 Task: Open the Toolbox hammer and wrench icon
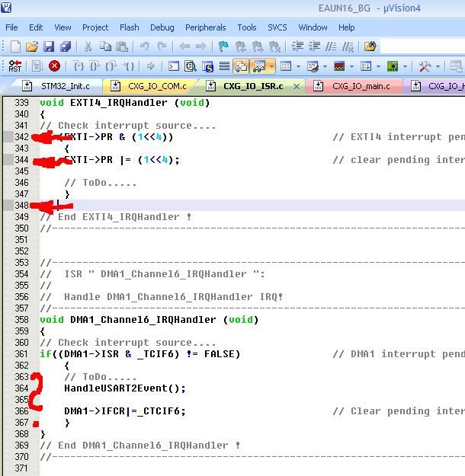425,66
